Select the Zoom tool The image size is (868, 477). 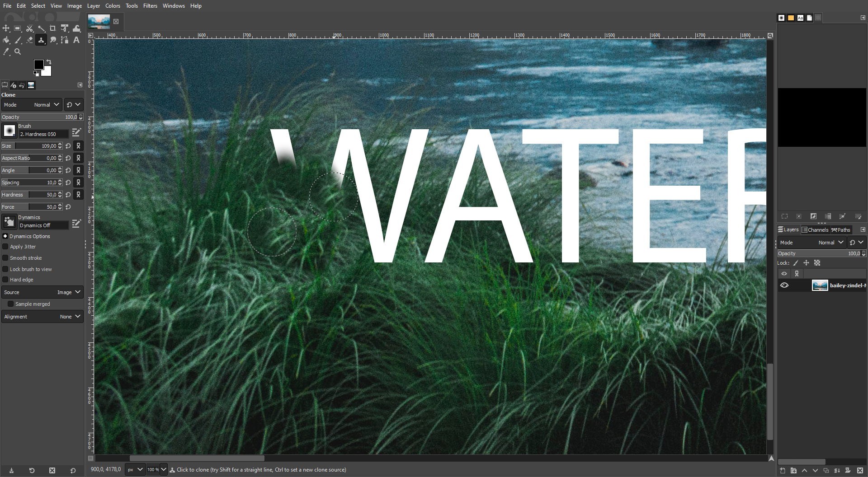(x=18, y=51)
